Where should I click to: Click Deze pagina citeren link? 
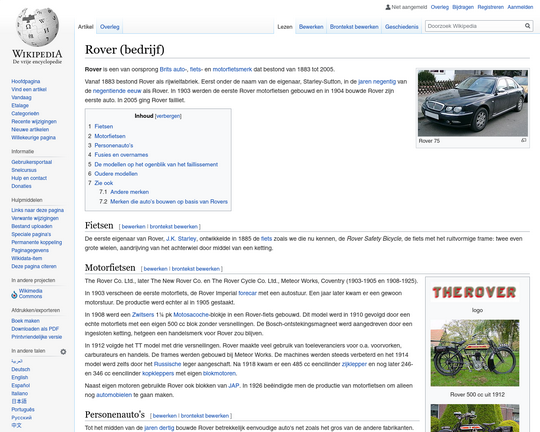(x=34, y=266)
